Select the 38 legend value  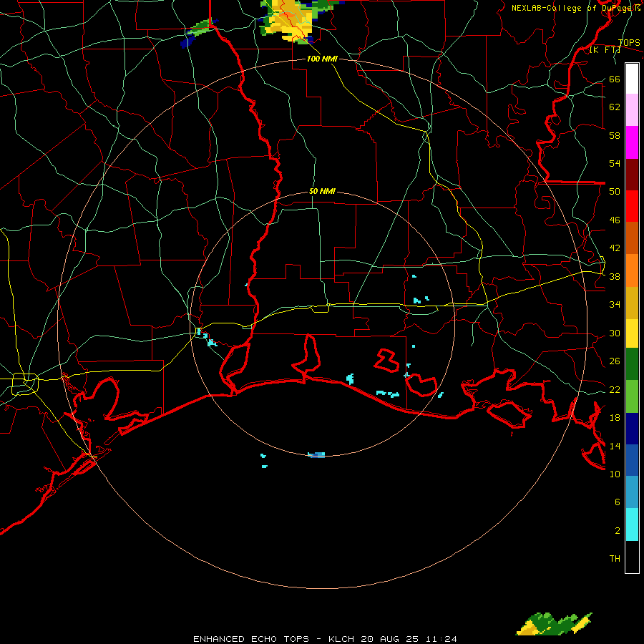click(615, 277)
